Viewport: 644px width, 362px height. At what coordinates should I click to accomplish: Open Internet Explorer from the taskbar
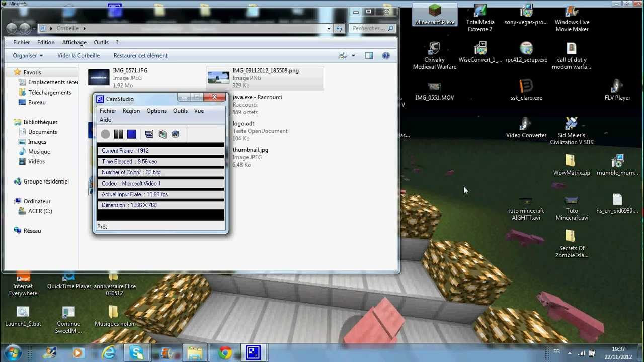click(x=108, y=352)
